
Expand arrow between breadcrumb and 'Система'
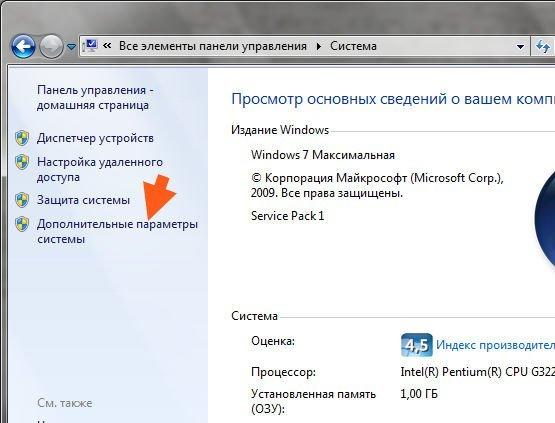coord(319,46)
